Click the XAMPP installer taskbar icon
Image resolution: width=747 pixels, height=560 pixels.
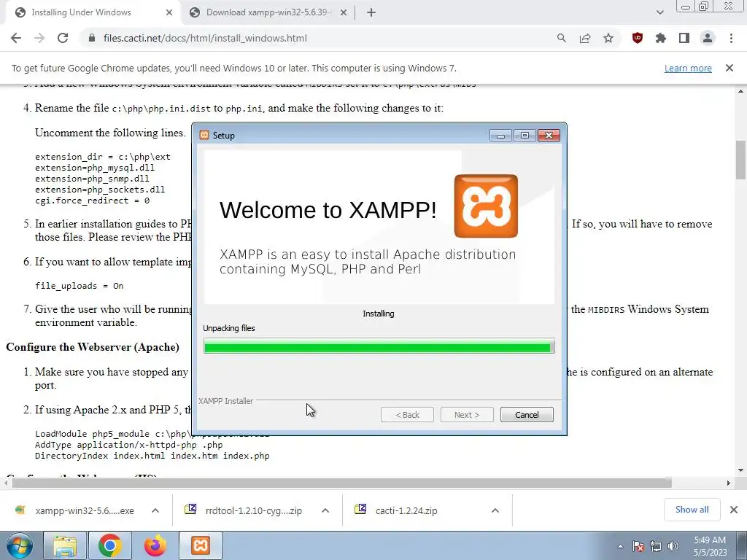click(201, 545)
